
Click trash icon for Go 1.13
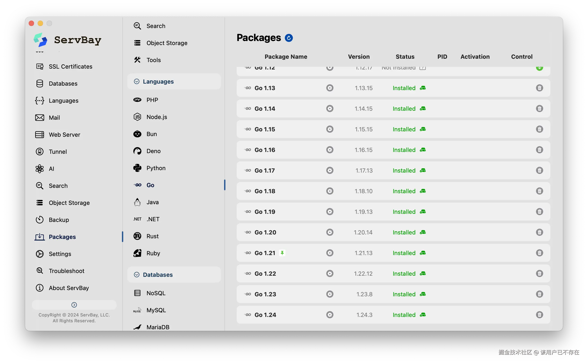[x=539, y=88]
